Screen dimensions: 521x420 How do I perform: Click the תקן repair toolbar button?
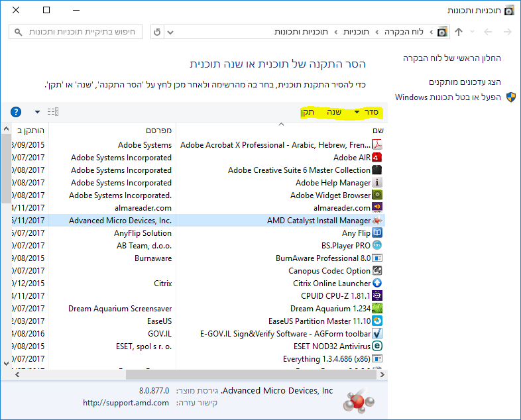pos(308,112)
